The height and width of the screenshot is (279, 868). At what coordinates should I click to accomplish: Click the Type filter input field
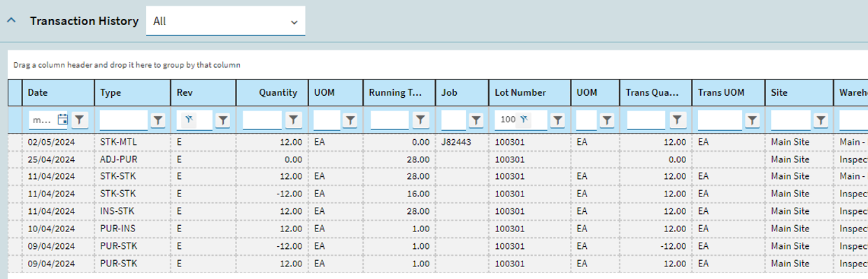124,120
